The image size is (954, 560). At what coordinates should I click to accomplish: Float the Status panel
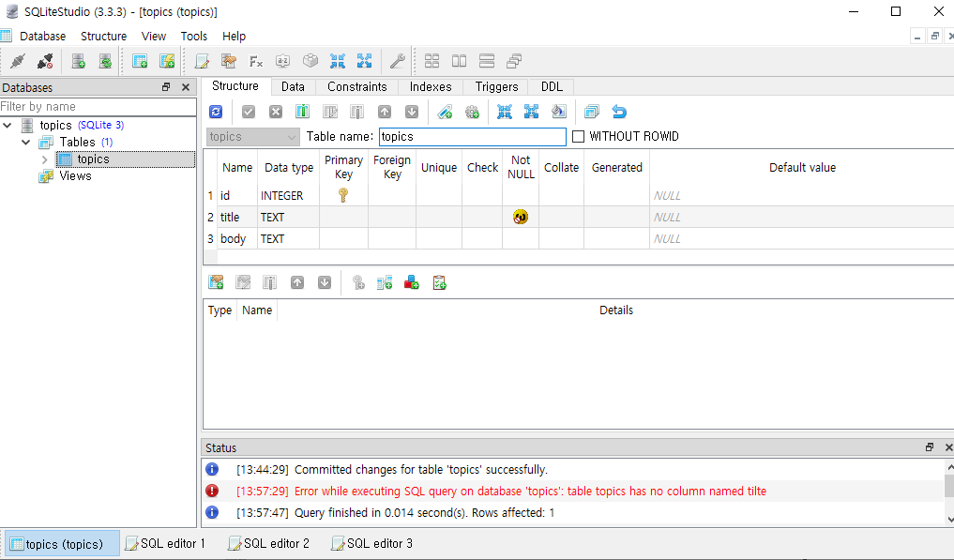click(929, 447)
